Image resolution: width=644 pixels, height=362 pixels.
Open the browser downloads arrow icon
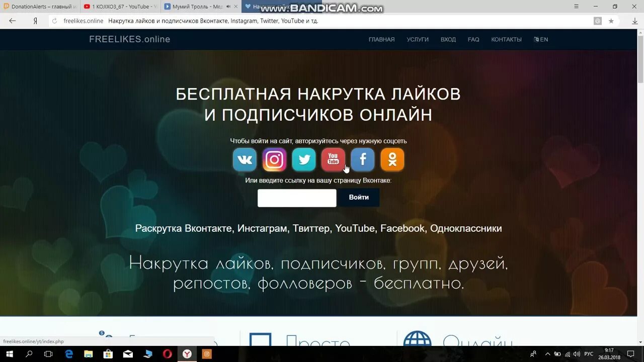pyautogui.click(x=634, y=21)
